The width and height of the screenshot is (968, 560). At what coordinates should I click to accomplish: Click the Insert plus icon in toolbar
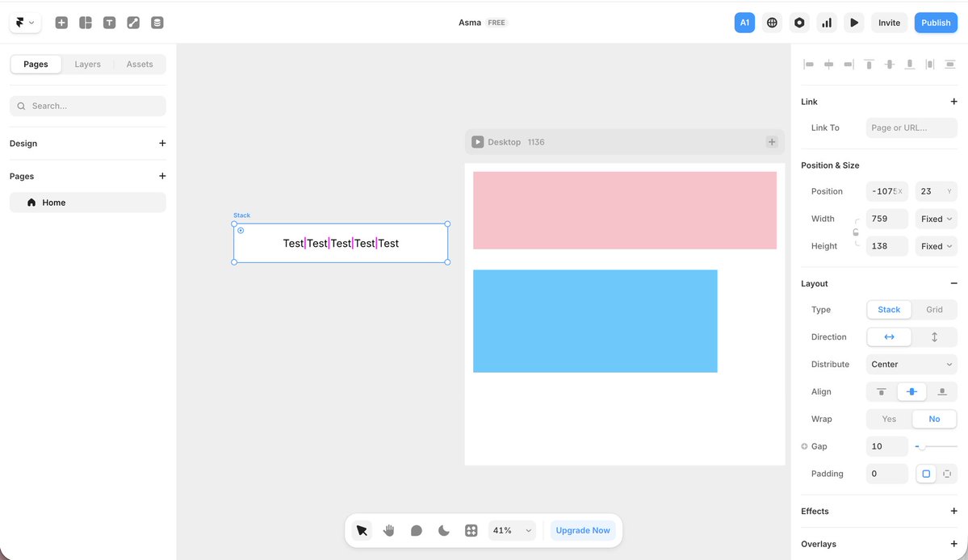coord(61,23)
